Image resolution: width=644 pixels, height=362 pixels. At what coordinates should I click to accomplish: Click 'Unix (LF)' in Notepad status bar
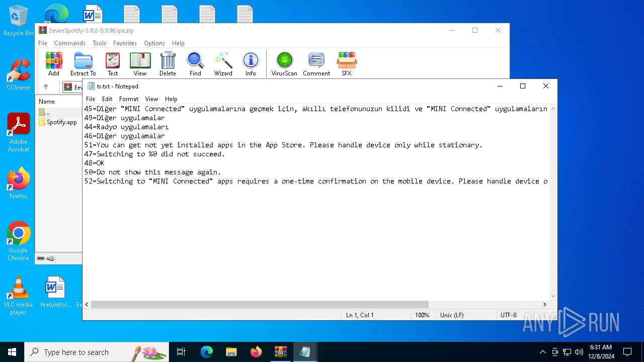pyautogui.click(x=452, y=315)
